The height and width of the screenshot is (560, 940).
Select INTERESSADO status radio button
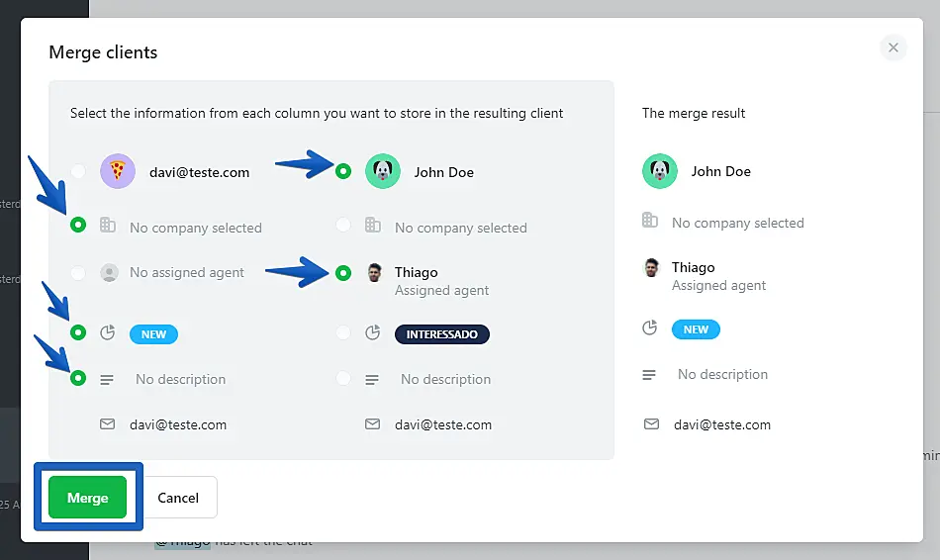pos(343,333)
